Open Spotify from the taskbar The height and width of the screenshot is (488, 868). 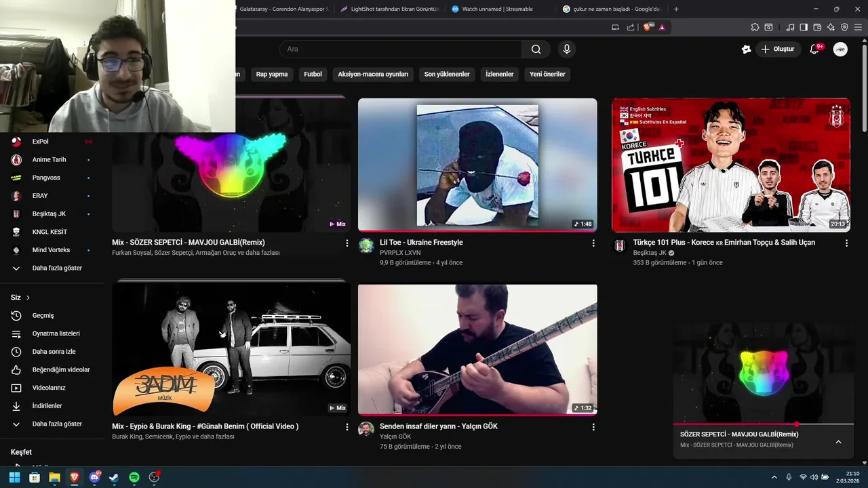[134, 477]
